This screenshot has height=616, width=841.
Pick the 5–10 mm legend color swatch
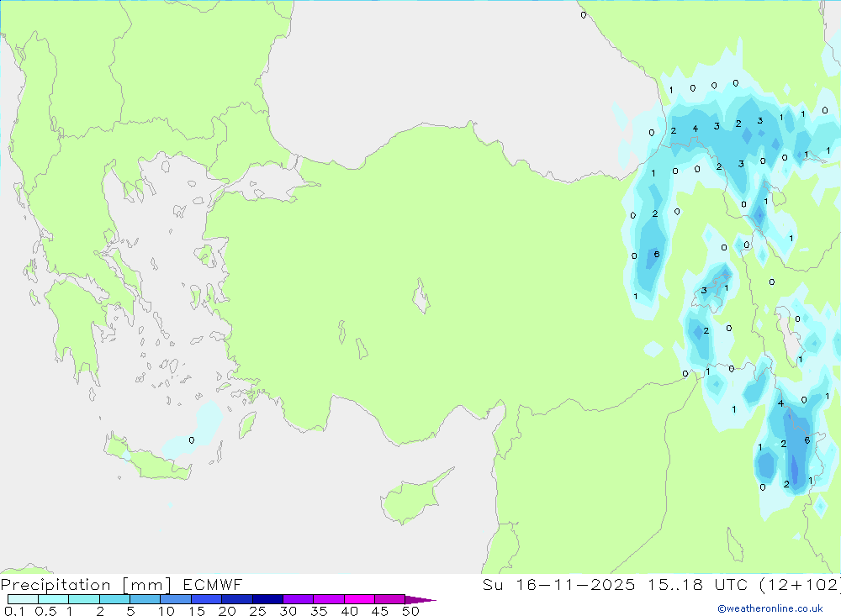tap(145, 599)
